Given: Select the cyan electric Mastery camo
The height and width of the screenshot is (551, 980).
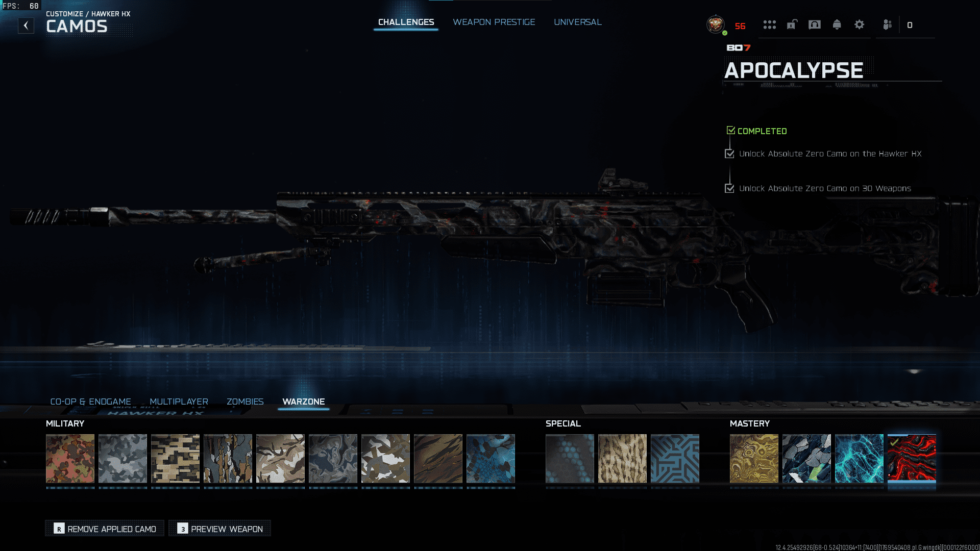Looking at the screenshot, I should (860, 459).
